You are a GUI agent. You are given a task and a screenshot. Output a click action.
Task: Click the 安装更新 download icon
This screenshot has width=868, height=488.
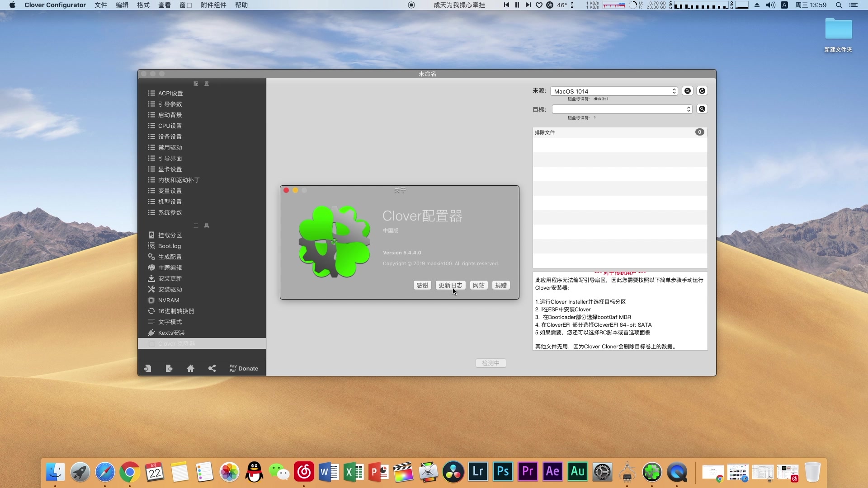coord(151,278)
